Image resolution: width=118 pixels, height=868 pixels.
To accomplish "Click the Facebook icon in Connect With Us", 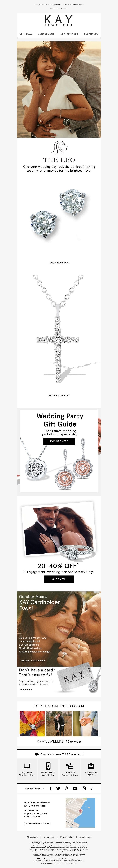I will tap(51, 789).
